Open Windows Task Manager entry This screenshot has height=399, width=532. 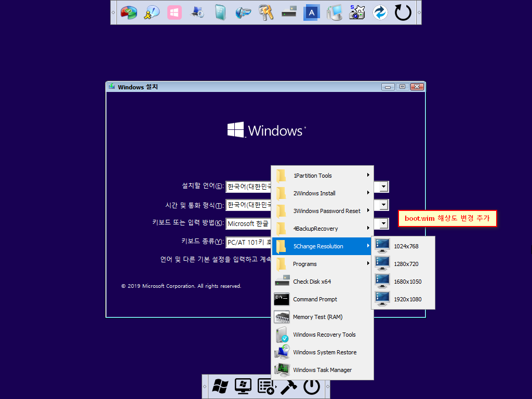point(323,370)
